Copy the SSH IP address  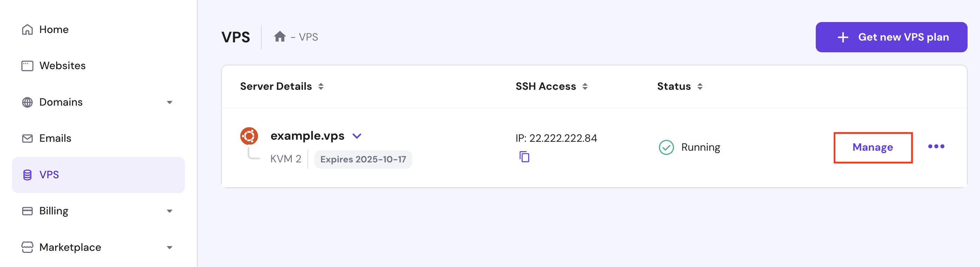click(524, 156)
